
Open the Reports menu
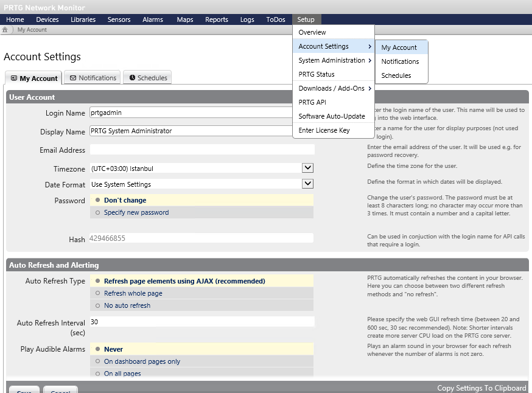pos(217,19)
